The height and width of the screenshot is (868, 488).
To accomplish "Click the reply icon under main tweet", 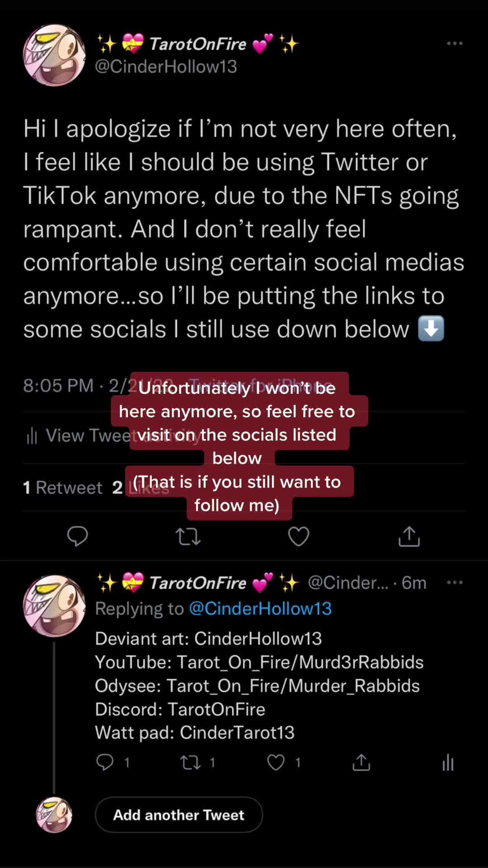I will 77,536.
